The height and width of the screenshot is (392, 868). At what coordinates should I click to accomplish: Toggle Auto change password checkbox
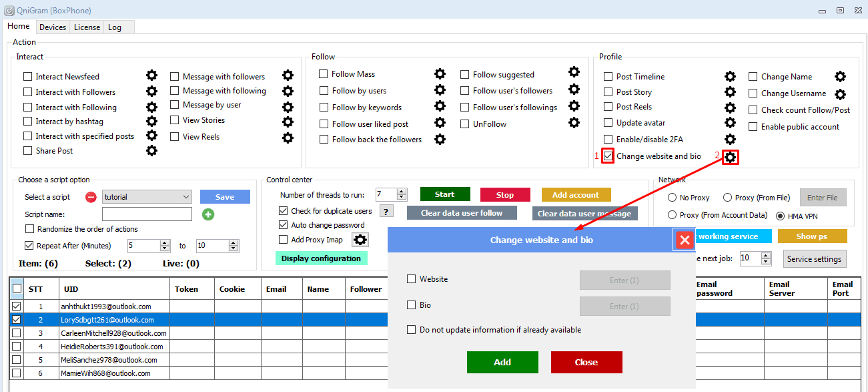(284, 225)
